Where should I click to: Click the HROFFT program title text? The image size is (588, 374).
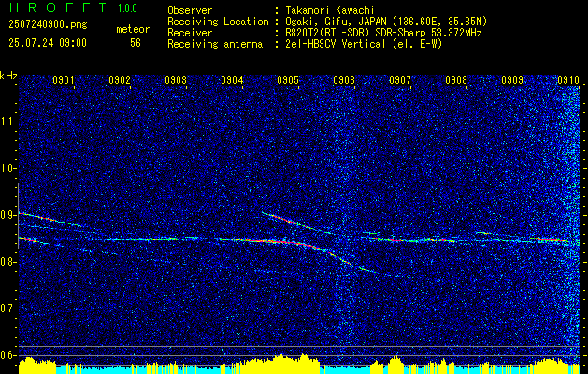57,7
